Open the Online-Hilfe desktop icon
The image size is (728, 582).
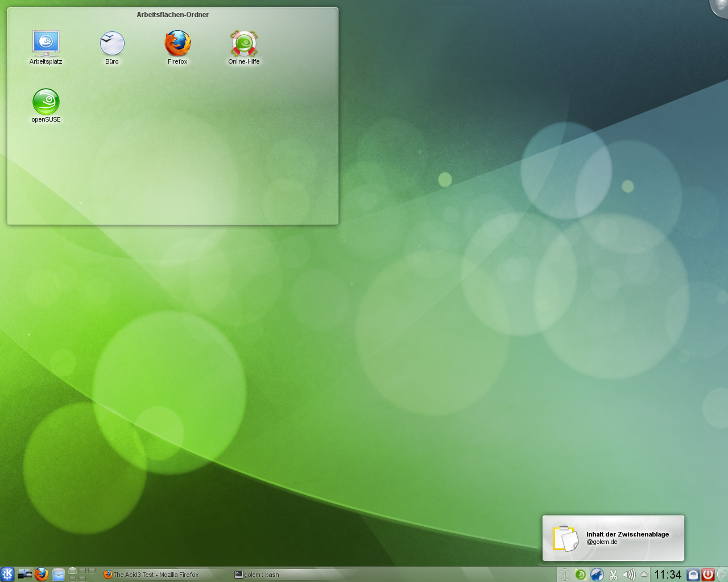click(x=244, y=44)
